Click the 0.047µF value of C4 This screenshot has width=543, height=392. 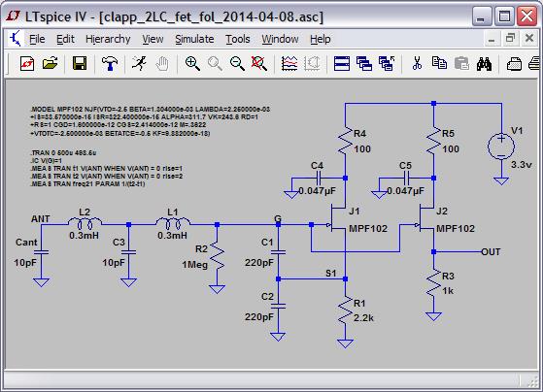318,191
